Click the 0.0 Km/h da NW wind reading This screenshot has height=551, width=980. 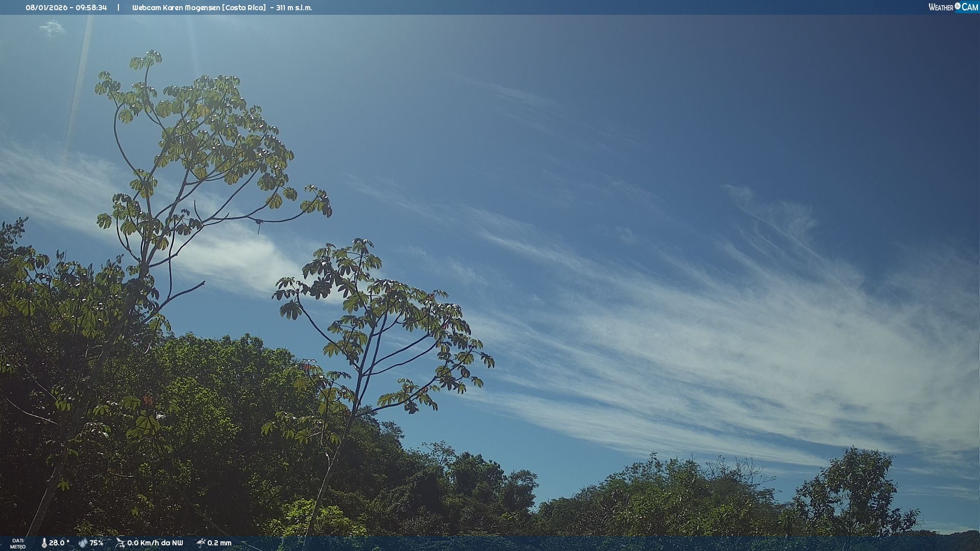155,543
